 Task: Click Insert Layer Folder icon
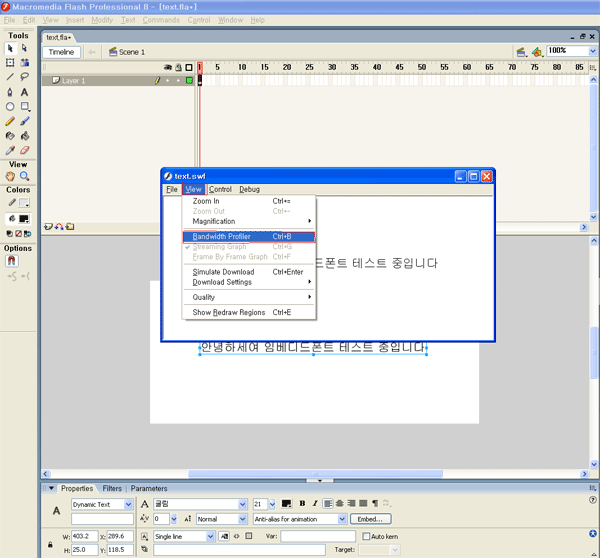[70, 227]
